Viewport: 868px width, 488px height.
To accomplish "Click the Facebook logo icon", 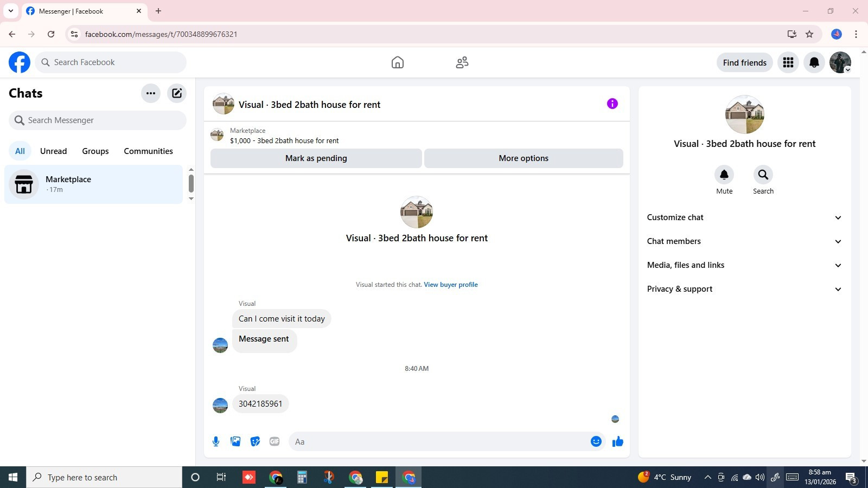I will point(20,62).
